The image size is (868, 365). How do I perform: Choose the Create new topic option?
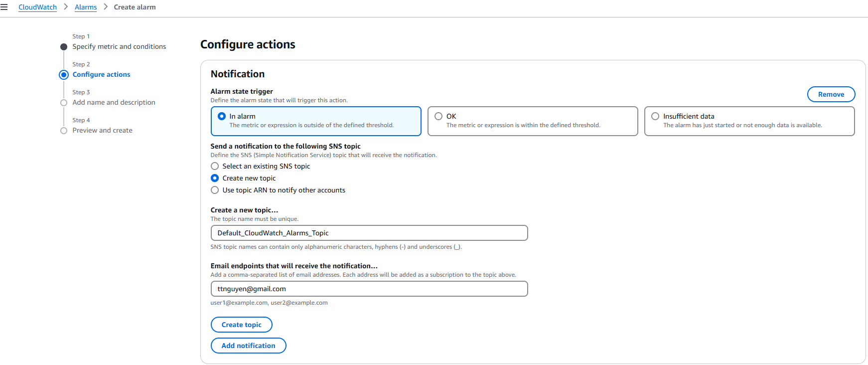tap(215, 178)
